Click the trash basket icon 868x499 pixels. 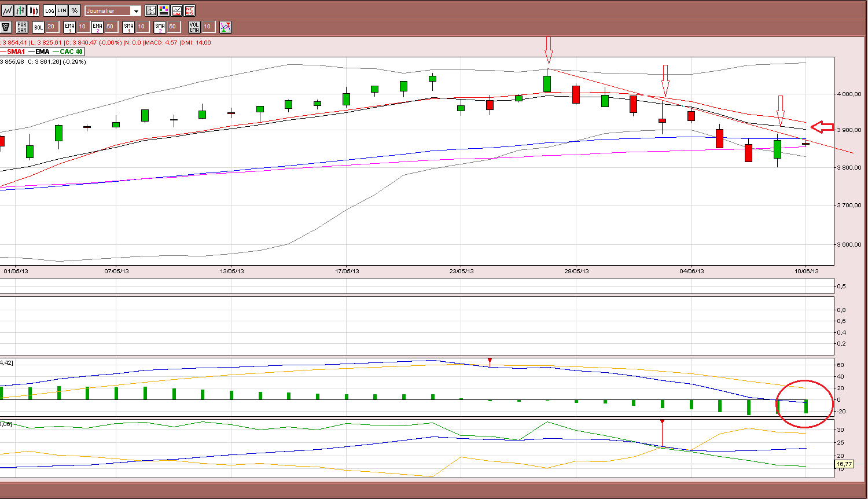(x=6, y=27)
